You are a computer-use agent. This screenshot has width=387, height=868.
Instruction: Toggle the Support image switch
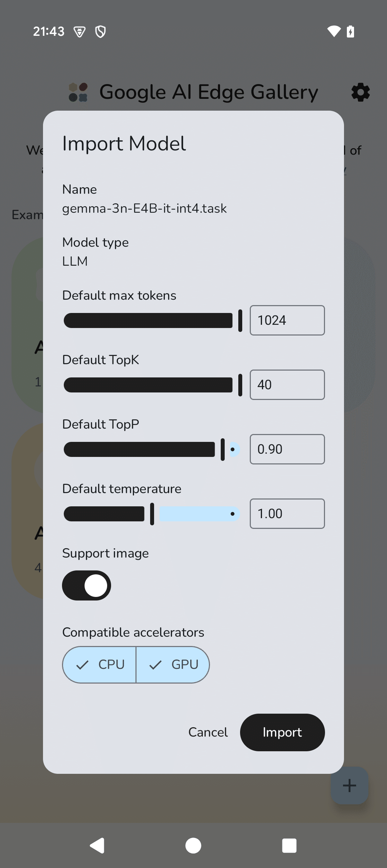[x=87, y=585]
